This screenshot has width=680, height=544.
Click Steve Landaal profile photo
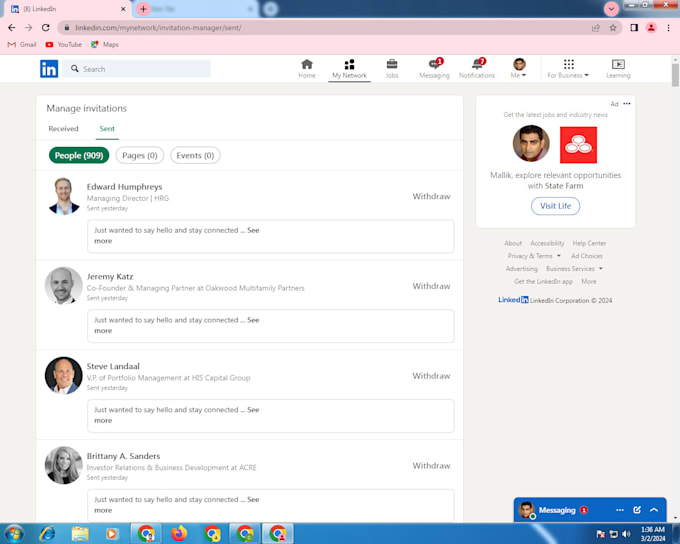pyautogui.click(x=64, y=376)
